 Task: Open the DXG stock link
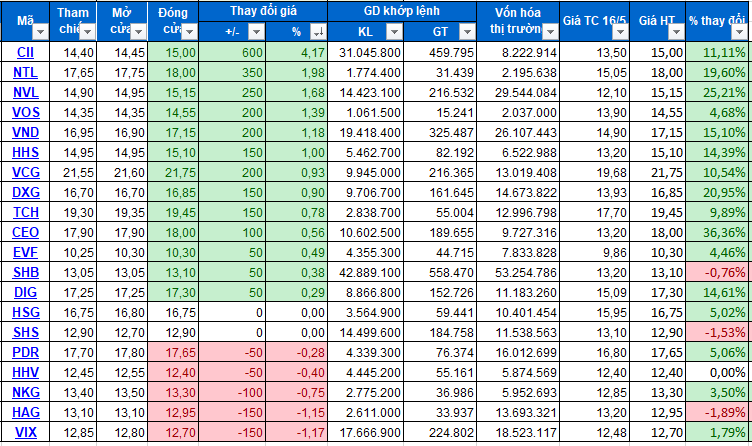(x=25, y=192)
